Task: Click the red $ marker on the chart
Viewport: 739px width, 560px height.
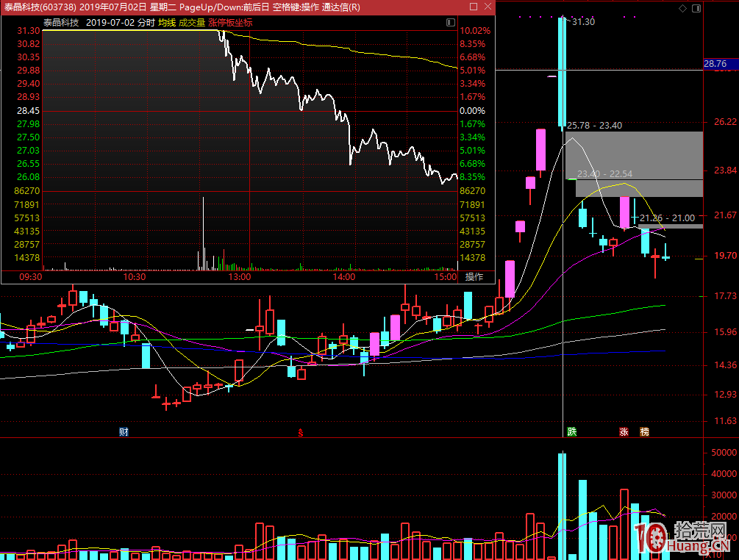Action: (300, 432)
